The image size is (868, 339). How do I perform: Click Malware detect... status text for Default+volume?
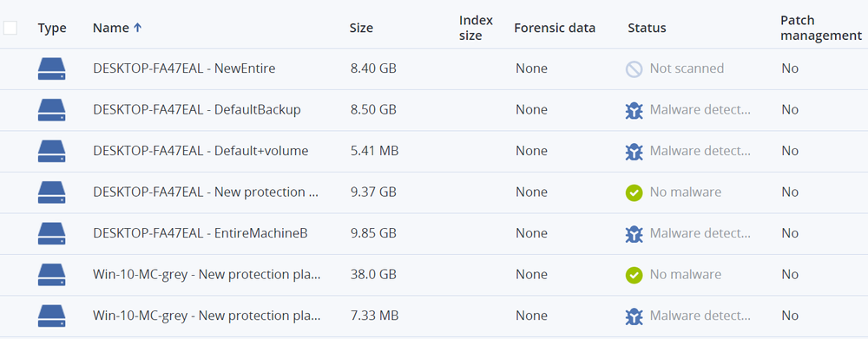click(700, 151)
